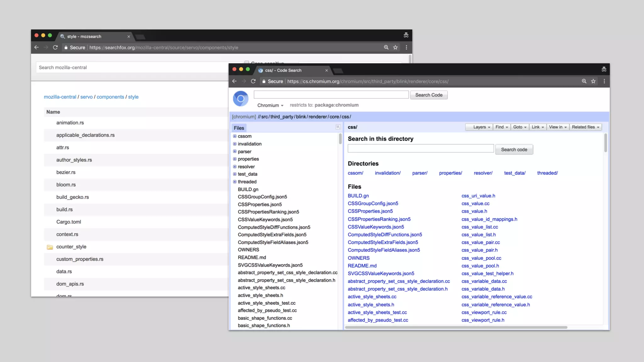Viewport: 644px width, 362px height.
Task: Expand the test_data folder in Files tree
Action: click(235, 174)
